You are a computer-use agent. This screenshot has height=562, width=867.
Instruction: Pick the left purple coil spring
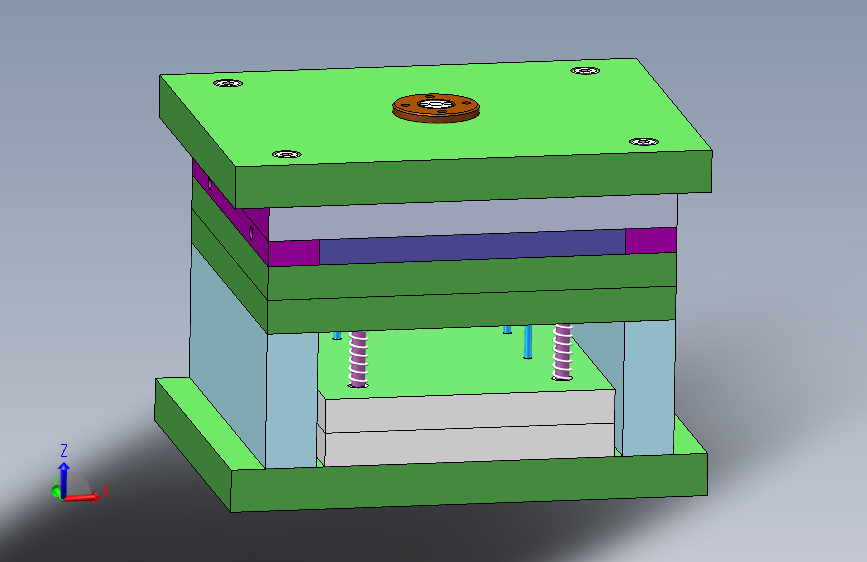(x=358, y=359)
